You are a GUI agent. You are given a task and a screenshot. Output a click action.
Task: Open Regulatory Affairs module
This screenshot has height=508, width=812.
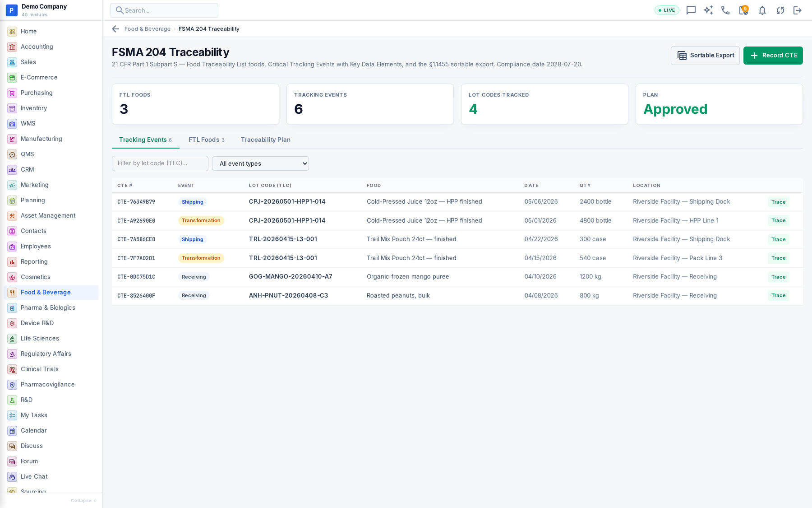51,354
